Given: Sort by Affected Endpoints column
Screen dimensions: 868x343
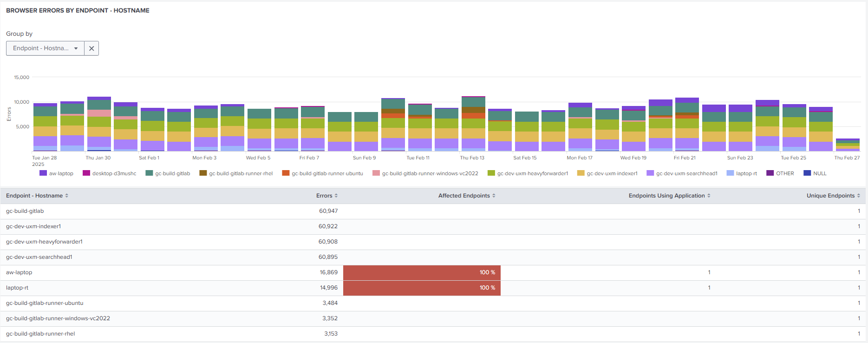Looking at the screenshot, I should click(x=466, y=196).
